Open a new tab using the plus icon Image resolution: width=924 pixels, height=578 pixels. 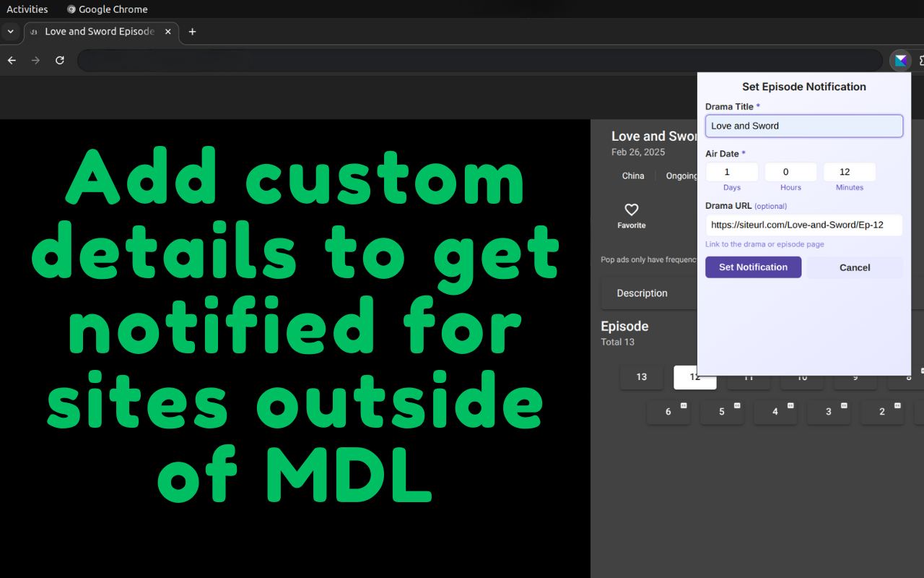192,32
